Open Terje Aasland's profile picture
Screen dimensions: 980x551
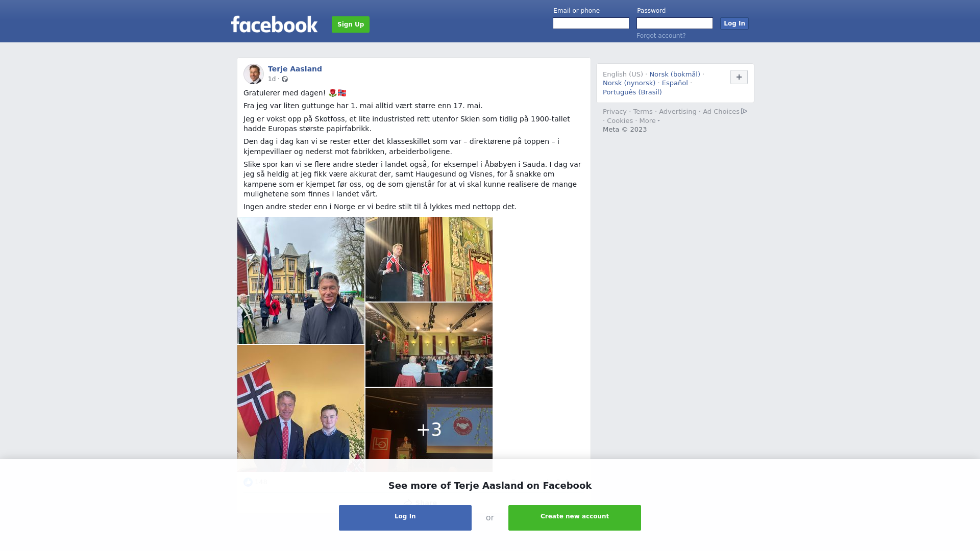(x=254, y=74)
